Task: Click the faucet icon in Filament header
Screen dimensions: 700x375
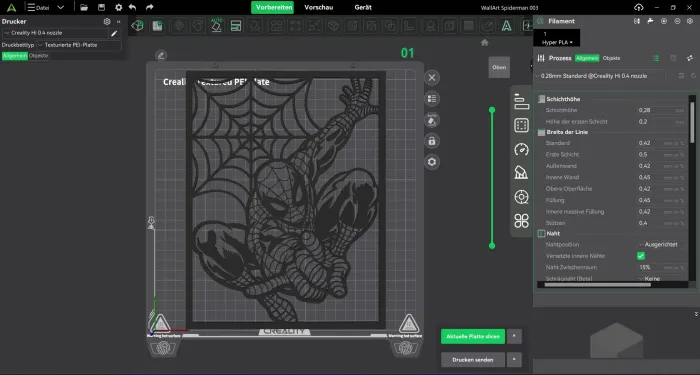Action: [x=650, y=21]
